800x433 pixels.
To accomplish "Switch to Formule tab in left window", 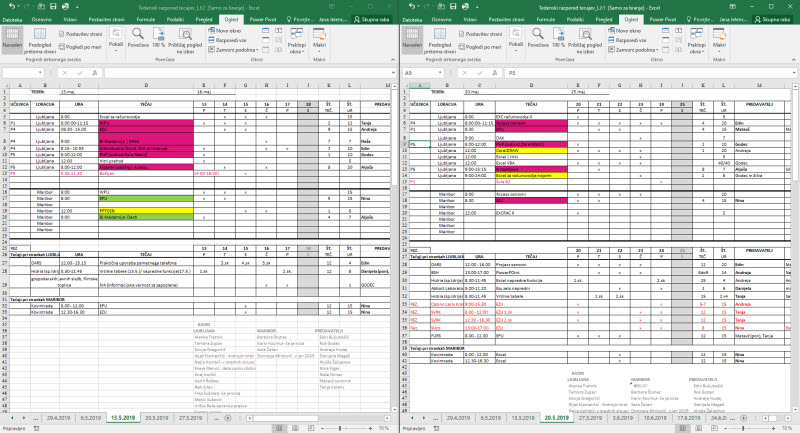I will (145, 19).
